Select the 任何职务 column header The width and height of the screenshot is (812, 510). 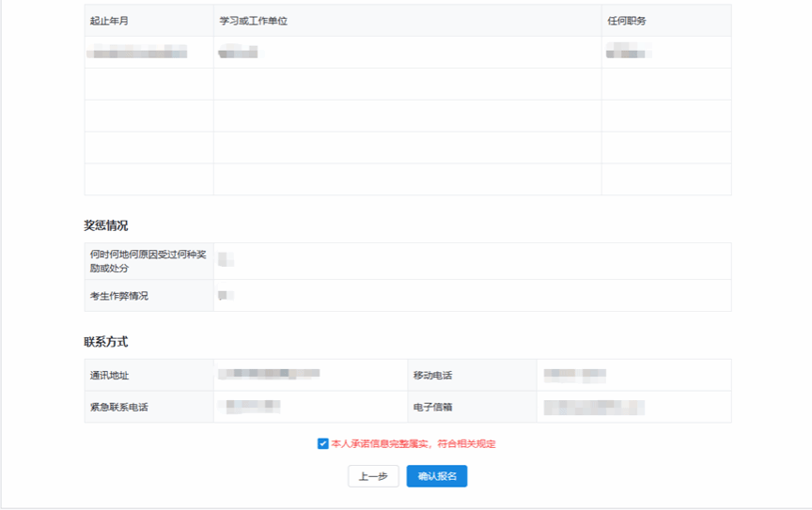627,21
